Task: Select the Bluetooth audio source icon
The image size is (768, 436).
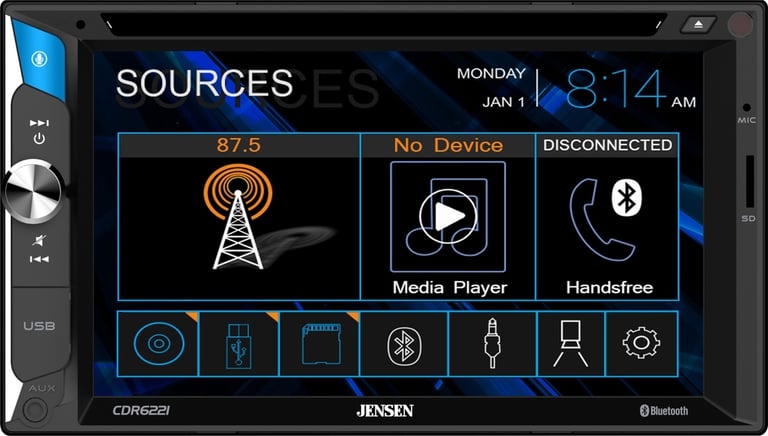Action: [404, 346]
